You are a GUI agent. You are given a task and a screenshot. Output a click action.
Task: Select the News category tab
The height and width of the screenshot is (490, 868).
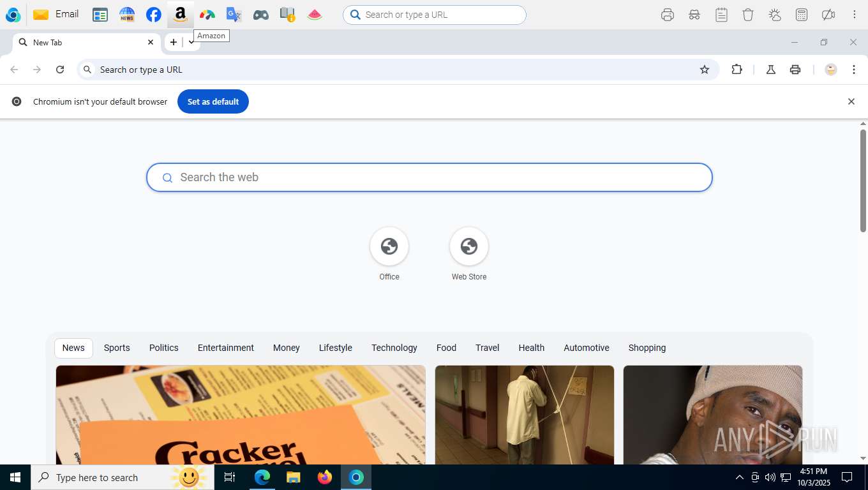pyautogui.click(x=73, y=348)
